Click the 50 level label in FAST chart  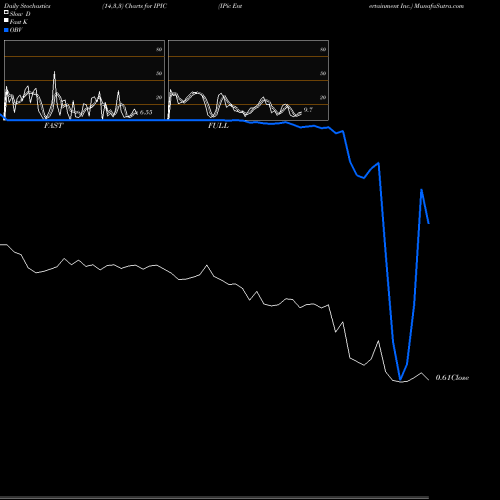pyautogui.click(x=159, y=73)
